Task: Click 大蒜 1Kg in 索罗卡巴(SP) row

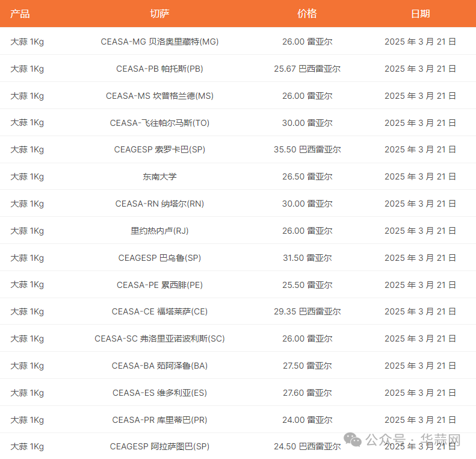Action: click(27, 149)
